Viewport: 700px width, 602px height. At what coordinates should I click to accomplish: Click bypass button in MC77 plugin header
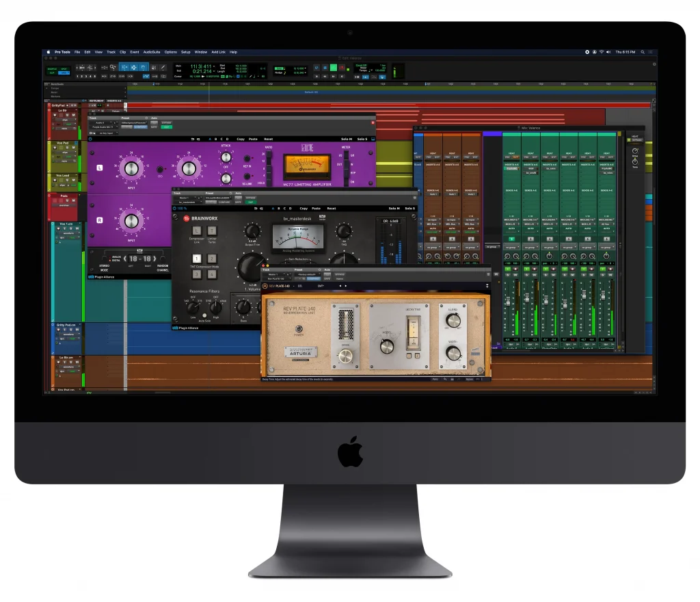pos(166,122)
